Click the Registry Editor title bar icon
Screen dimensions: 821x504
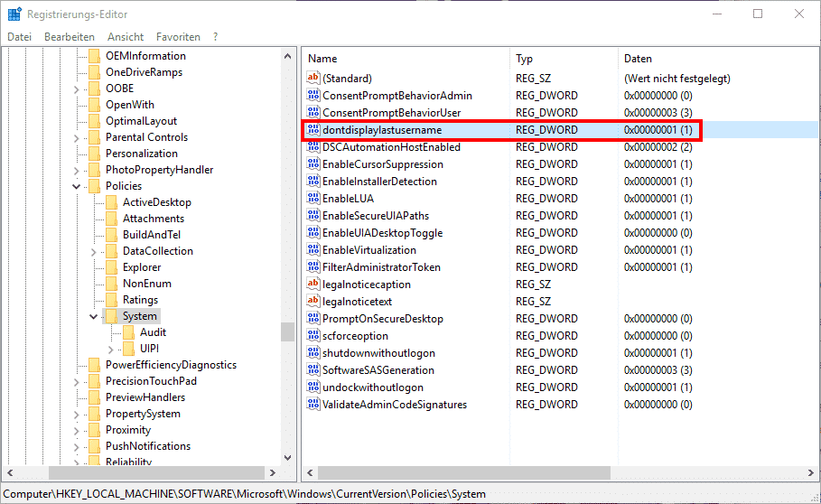14,14
